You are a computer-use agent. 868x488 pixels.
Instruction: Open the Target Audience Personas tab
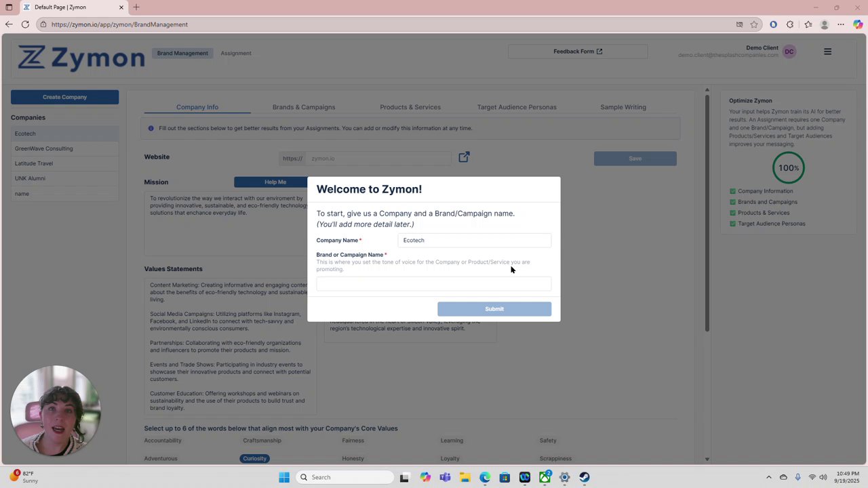[517, 107]
